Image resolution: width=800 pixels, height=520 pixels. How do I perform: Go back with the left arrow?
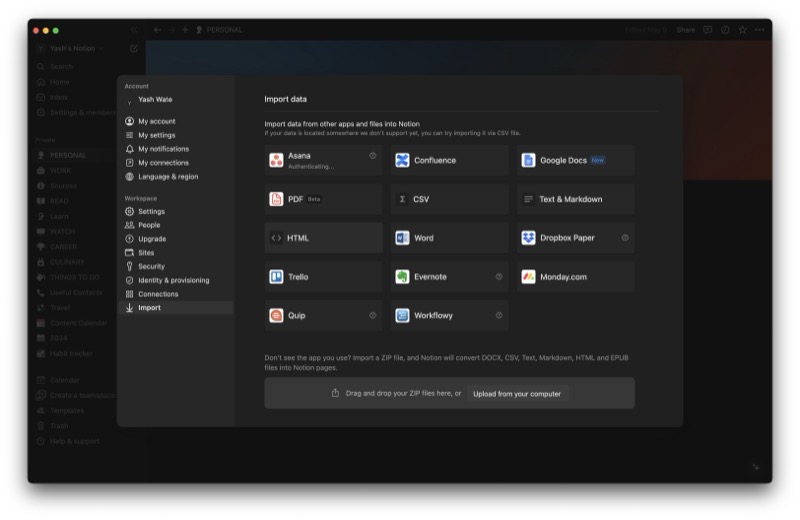[157, 30]
